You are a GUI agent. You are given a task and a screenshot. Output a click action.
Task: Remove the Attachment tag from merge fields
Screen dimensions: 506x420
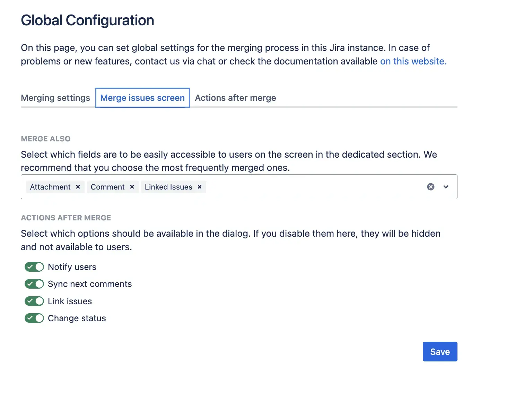pos(78,187)
